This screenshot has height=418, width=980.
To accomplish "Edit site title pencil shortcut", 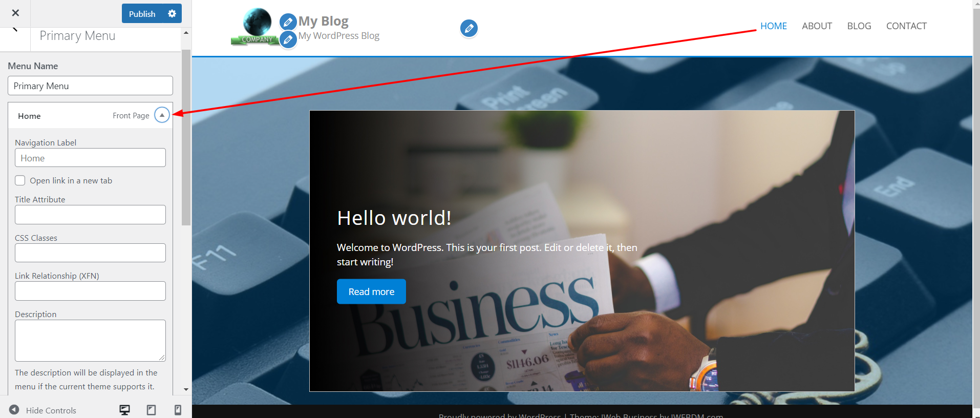I will click(288, 22).
